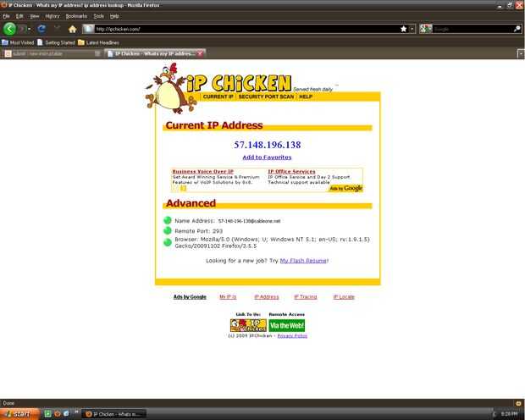
Task: Open the IP Locate footer link
Action: click(344, 296)
